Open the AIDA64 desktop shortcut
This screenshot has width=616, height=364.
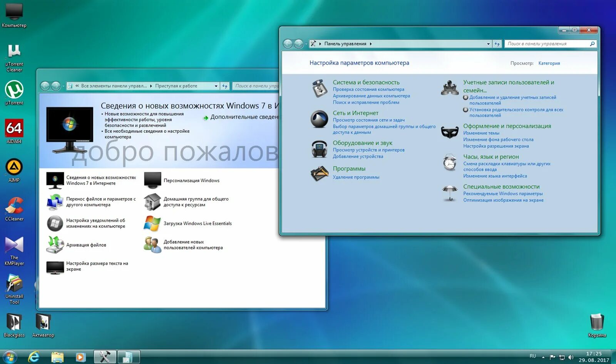pos(14,131)
